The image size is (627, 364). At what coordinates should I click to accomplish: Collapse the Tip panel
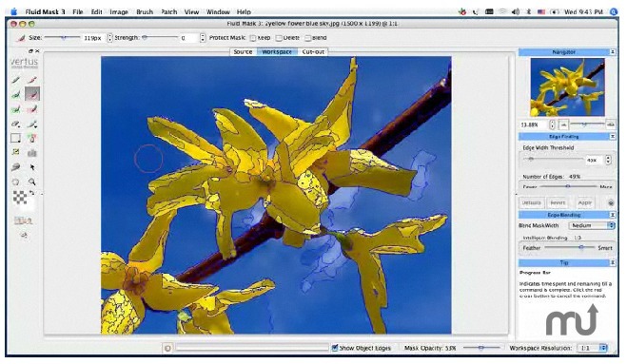[612, 262]
